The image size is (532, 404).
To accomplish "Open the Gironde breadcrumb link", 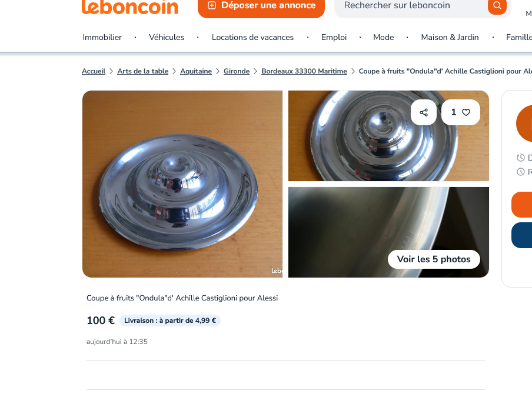I will (x=237, y=71).
